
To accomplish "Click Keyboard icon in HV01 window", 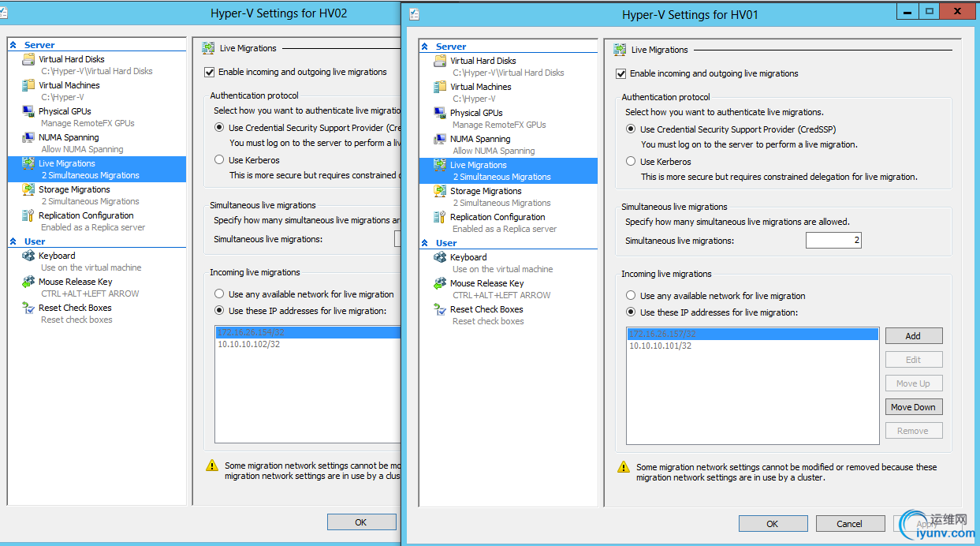I will pos(440,257).
